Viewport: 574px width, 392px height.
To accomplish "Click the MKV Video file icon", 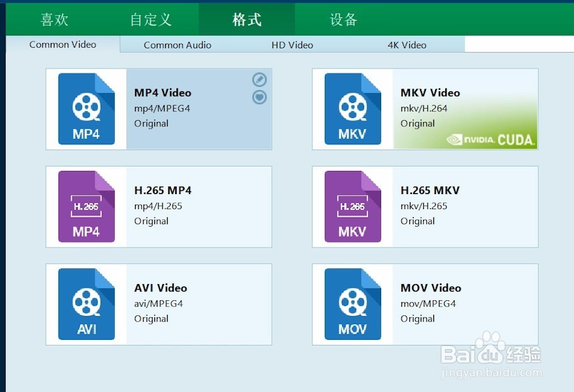I will click(353, 109).
